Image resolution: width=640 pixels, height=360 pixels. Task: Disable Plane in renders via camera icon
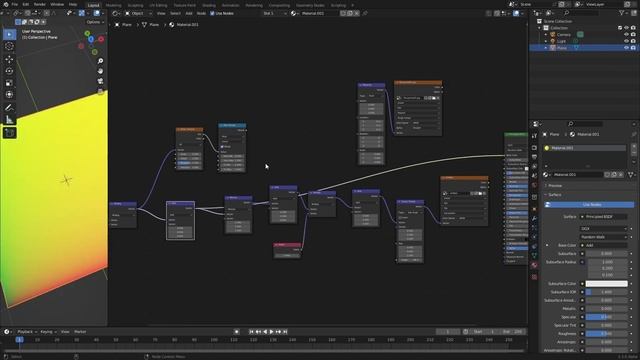(633, 48)
